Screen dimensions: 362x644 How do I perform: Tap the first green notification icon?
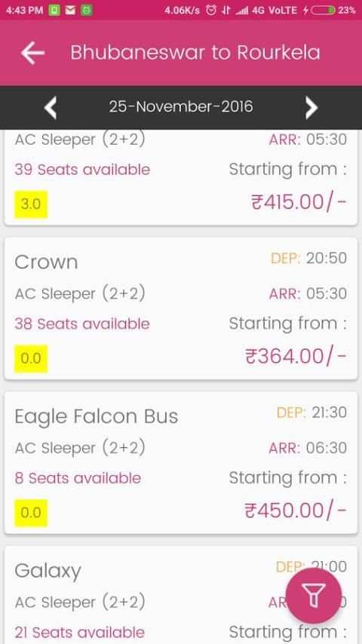tap(54, 11)
